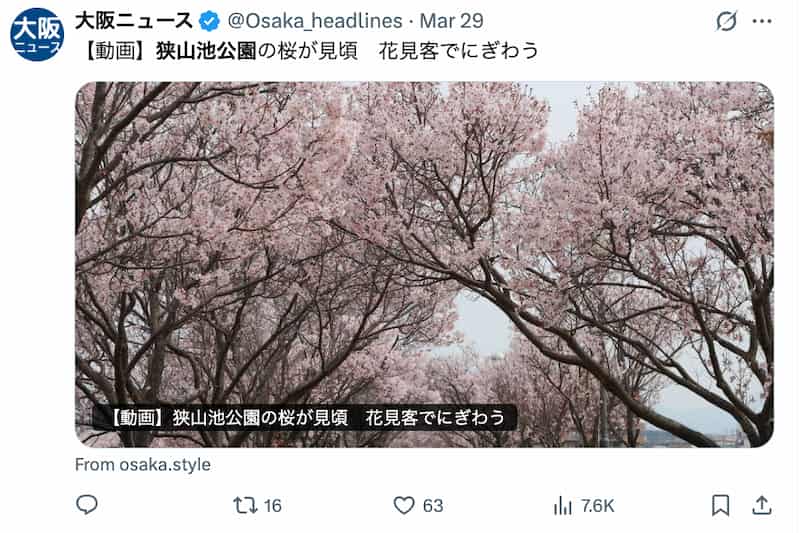Open the 大阪ニュース display name link
800x533 pixels.
134,21
